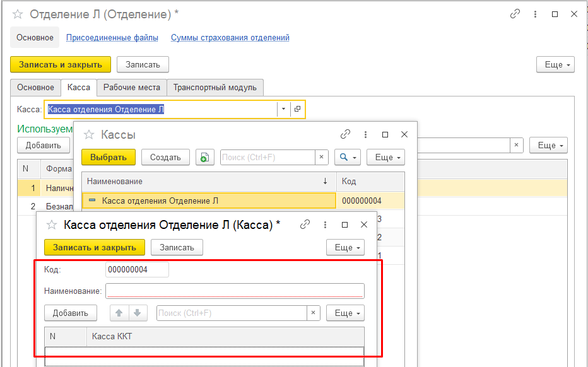Image resolution: width=588 pixels, height=367 pixels.
Task: Focus the Наименование input field
Action: point(235,291)
